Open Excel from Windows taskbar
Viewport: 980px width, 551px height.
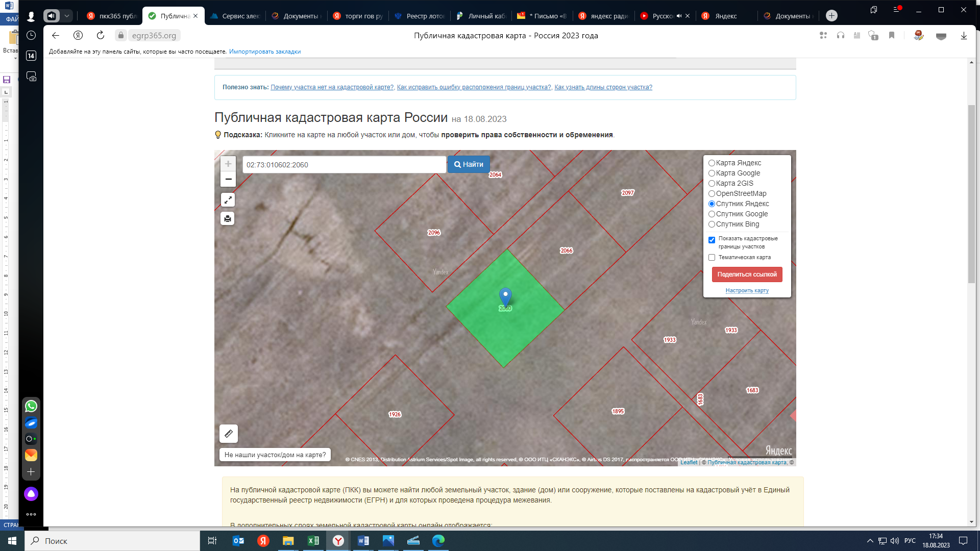tap(313, 541)
